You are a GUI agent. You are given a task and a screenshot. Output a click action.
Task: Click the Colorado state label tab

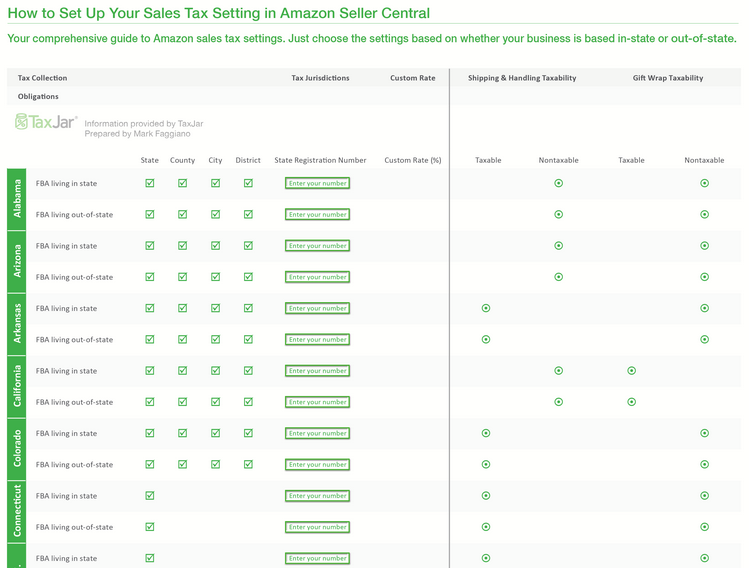click(x=17, y=449)
